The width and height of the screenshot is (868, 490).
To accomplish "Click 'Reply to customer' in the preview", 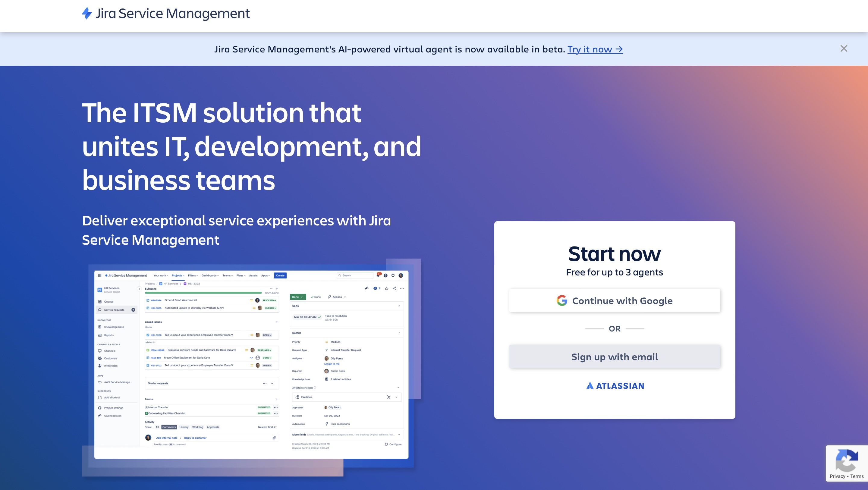I will tap(195, 438).
